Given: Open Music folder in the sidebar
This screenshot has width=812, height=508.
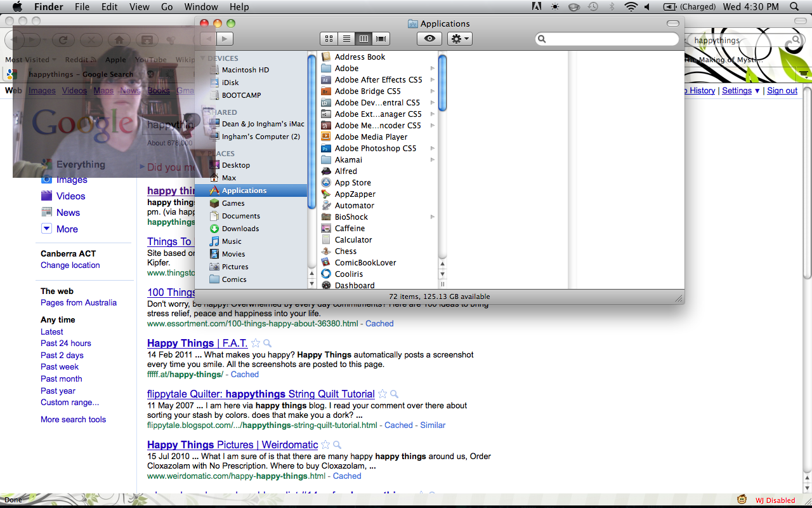Looking at the screenshot, I should 232,241.
